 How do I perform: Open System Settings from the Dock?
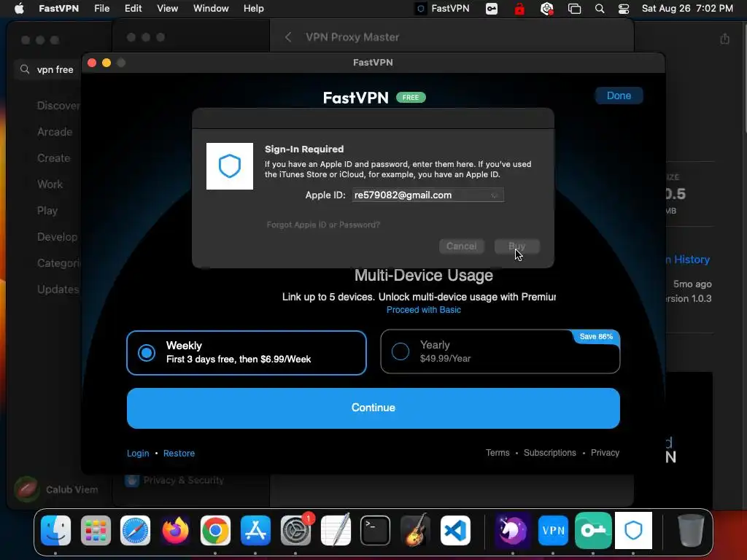(295, 531)
